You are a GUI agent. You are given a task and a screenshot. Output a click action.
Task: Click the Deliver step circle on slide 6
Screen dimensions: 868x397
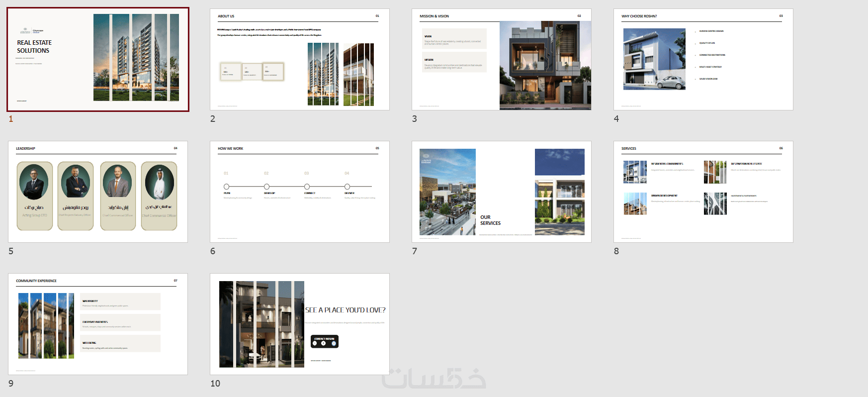pos(347,187)
